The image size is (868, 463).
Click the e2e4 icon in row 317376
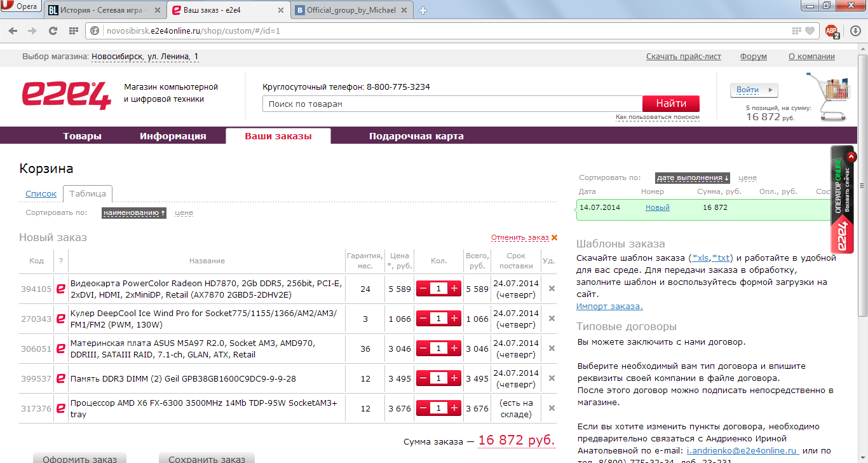pyautogui.click(x=61, y=408)
